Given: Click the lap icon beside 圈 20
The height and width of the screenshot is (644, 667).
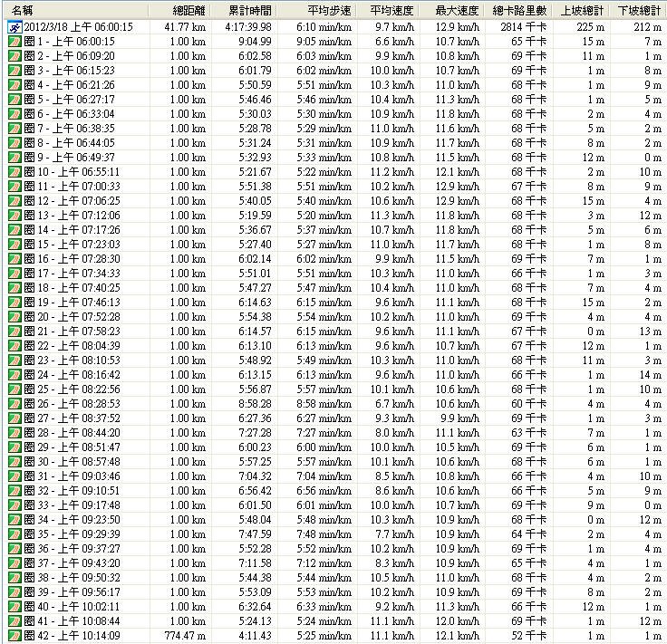Looking at the screenshot, I should point(14,318).
